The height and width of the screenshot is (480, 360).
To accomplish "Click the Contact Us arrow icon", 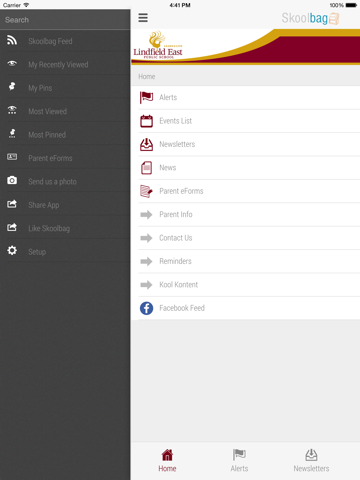I will point(146,238).
